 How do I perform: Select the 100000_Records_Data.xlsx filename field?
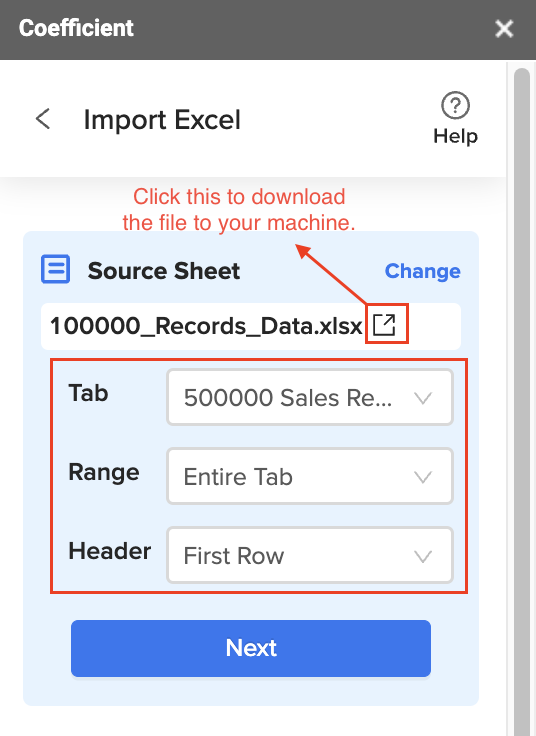coord(251,326)
